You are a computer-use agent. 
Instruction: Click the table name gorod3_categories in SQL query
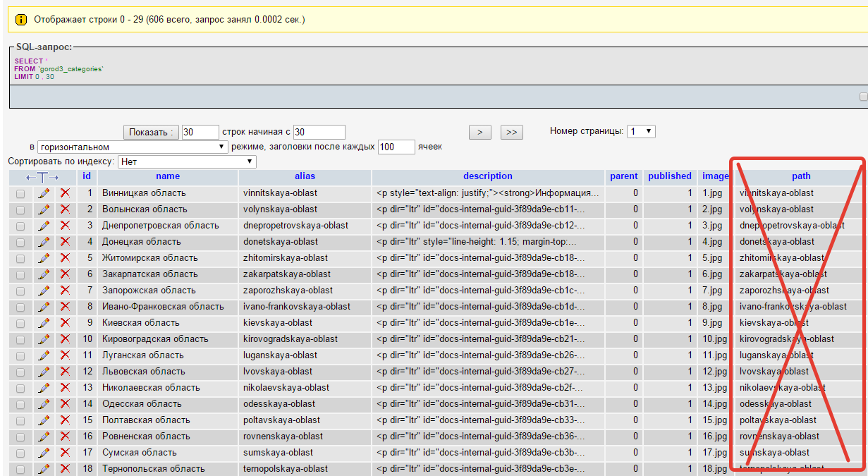(70, 69)
